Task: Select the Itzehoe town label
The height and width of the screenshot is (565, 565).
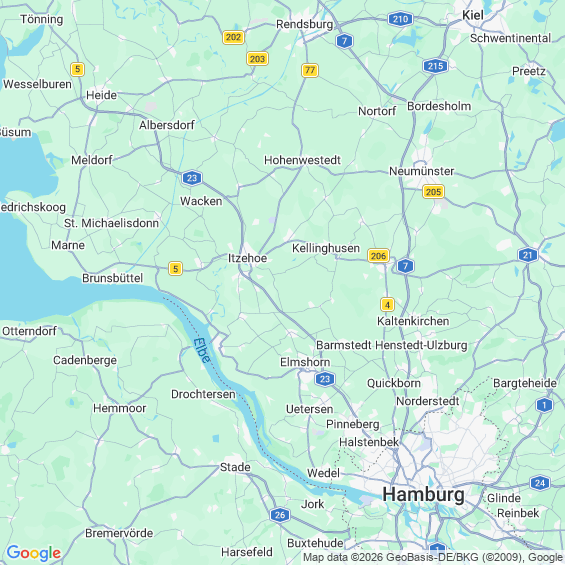Action: coord(247,258)
